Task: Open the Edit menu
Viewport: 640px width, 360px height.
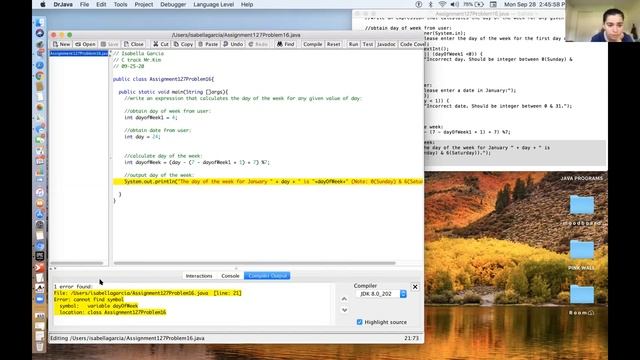Action: [x=101, y=4]
